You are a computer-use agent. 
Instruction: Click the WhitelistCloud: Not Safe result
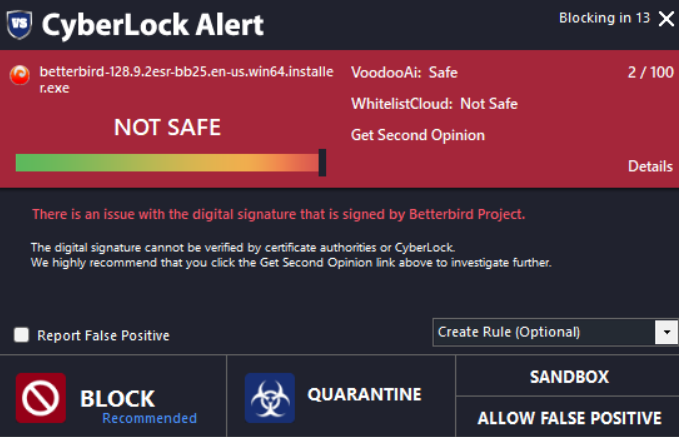(x=434, y=104)
